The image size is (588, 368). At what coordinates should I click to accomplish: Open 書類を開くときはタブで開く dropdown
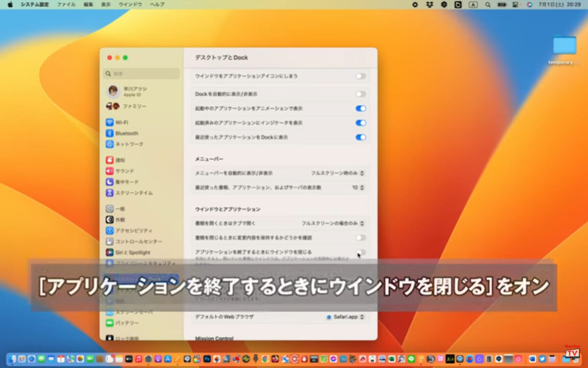(333, 223)
